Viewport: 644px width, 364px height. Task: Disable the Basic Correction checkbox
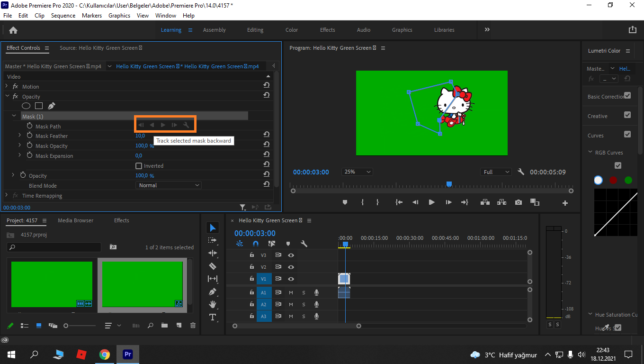tap(627, 96)
